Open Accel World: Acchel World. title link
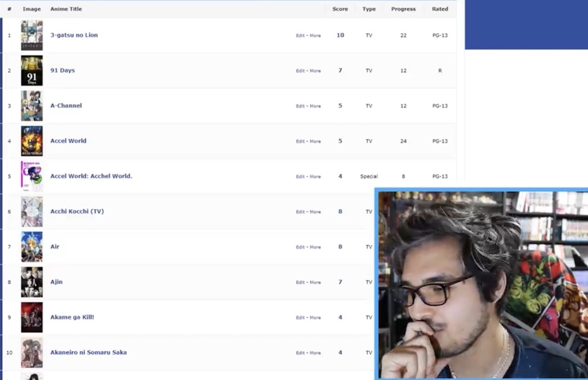The image size is (588, 380). (91, 177)
